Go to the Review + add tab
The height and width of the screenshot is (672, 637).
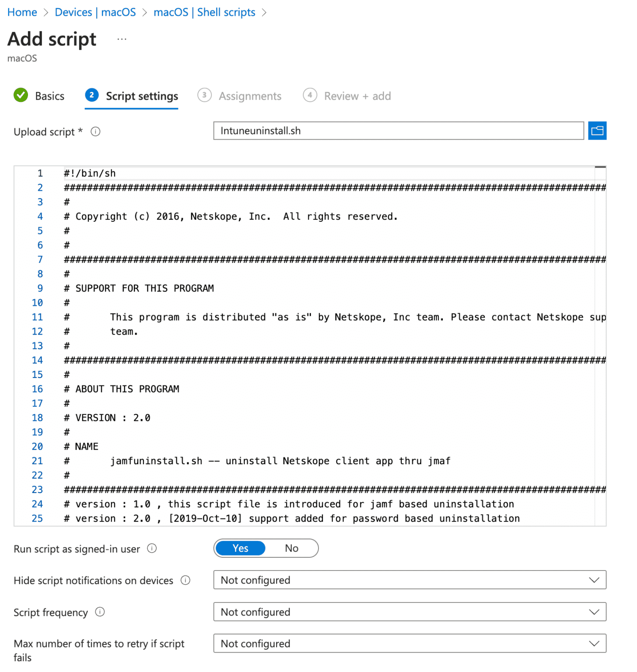tap(357, 96)
